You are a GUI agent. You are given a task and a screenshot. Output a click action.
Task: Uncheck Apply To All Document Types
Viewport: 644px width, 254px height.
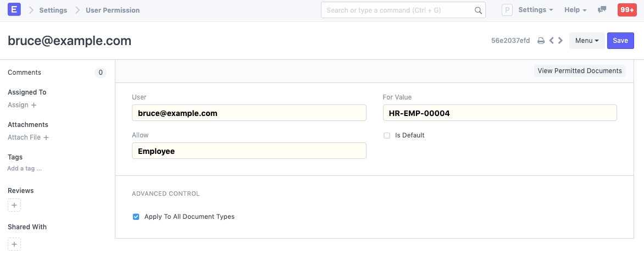(x=136, y=217)
